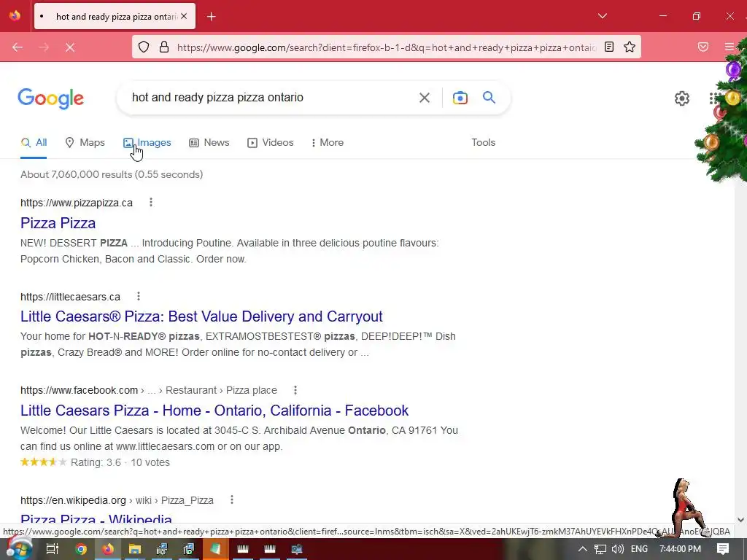Viewport: 747px width, 560px height.
Task: Close the pizza search tab
Action: [x=184, y=16]
